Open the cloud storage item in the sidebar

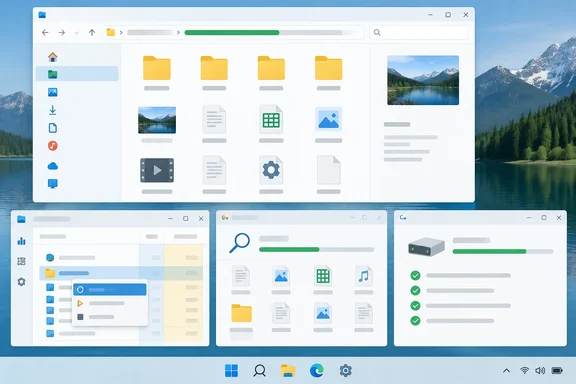(53, 166)
